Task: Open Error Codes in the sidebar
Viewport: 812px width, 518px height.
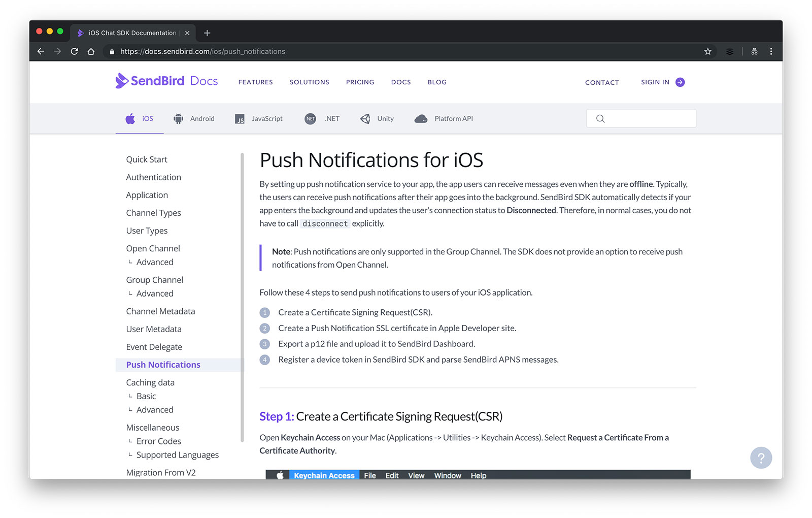Action: [159, 441]
